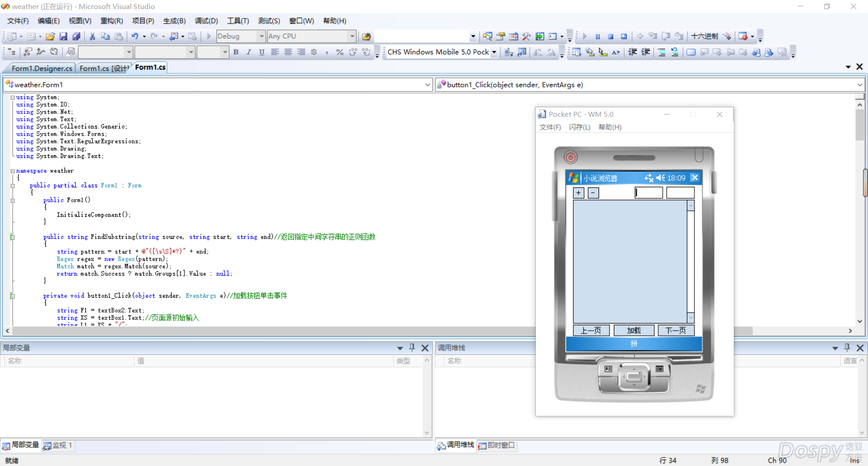Click the Copy icon in toolbar

coord(105,36)
